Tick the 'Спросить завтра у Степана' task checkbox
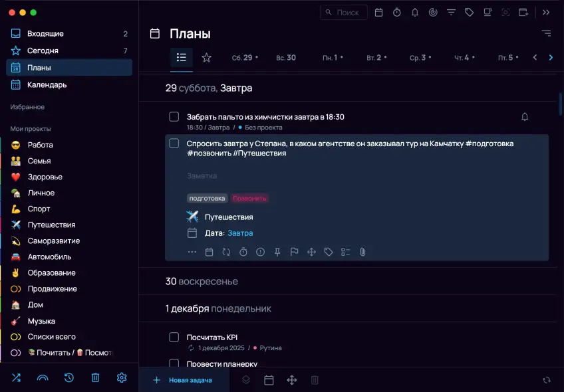 point(174,144)
